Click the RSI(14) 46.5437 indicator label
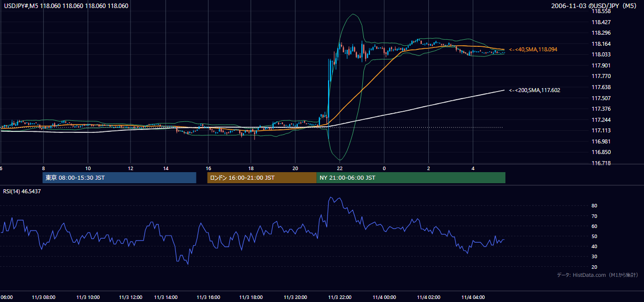This screenshot has height=302, width=644. coord(22,192)
